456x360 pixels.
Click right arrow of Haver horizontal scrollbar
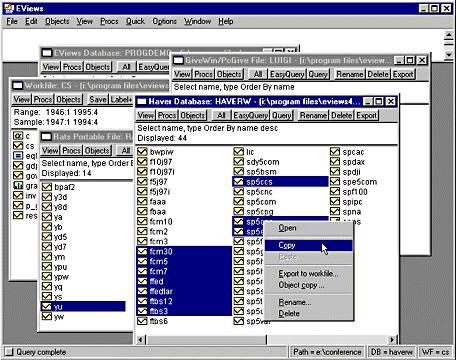pyautogui.click(x=392, y=340)
